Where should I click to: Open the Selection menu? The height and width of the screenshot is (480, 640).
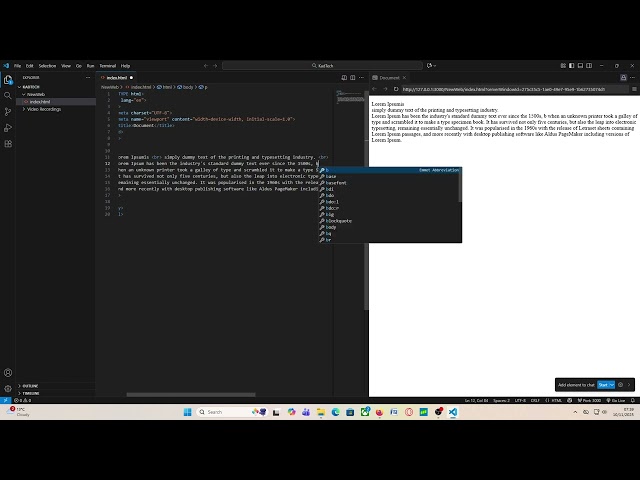[x=47, y=66]
